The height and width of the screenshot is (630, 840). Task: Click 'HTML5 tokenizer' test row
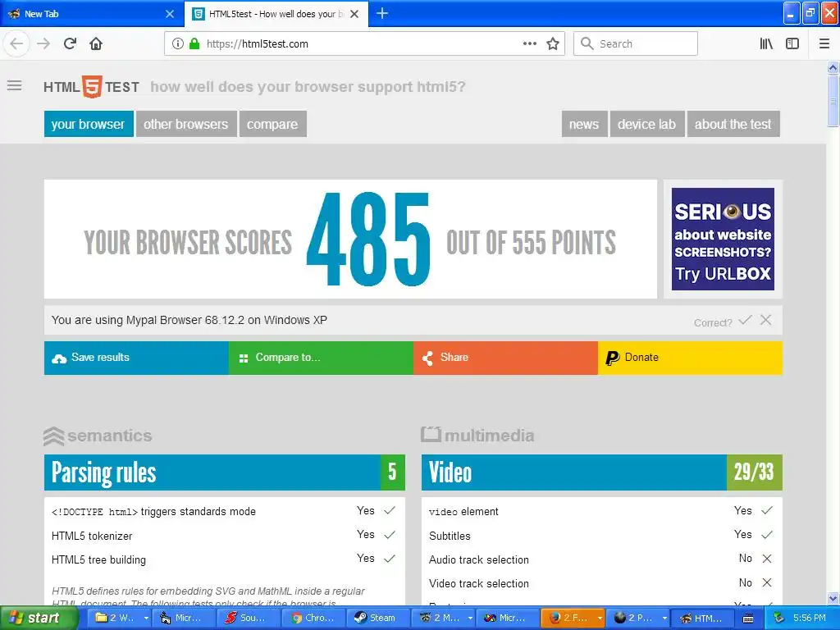click(225, 535)
